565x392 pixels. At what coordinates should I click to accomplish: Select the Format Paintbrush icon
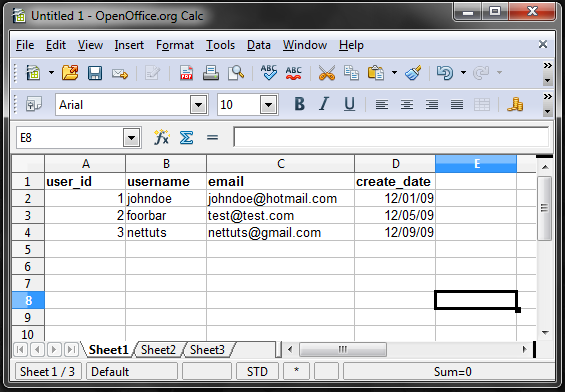point(413,73)
